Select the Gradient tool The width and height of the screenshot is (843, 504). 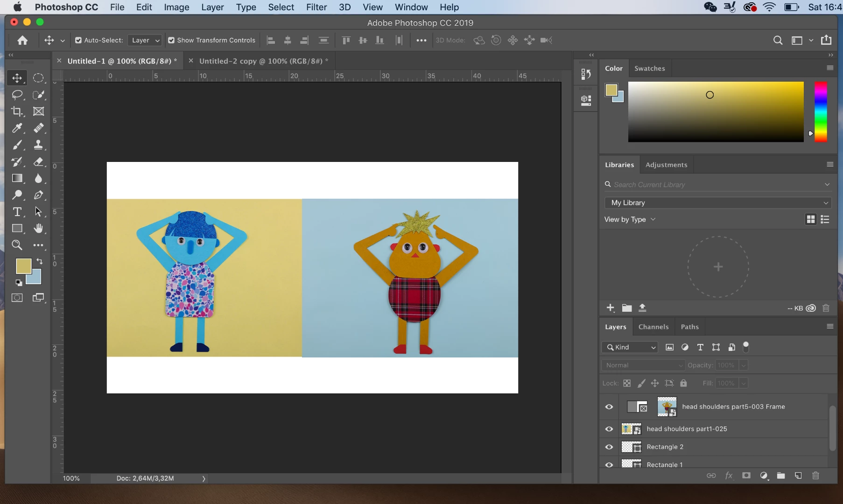point(17,178)
